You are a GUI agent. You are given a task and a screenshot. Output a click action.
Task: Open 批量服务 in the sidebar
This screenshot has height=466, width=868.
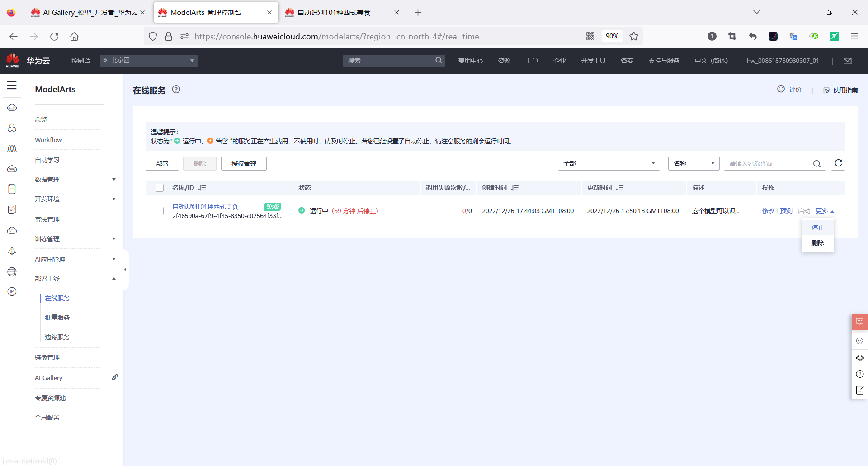click(x=57, y=318)
